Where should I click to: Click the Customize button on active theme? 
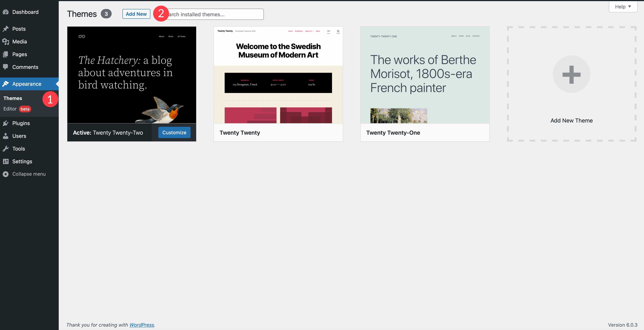[174, 132]
